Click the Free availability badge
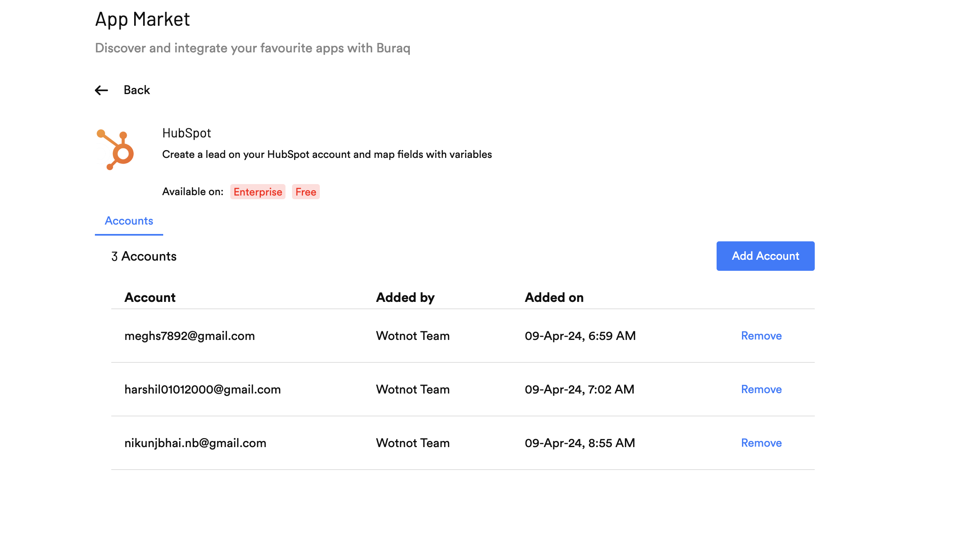The image size is (980, 551). pos(306,192)
